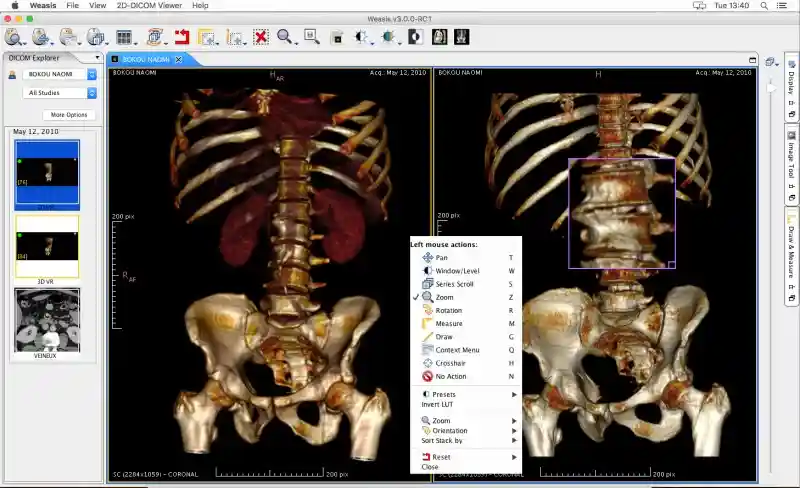Image resolution: width=800 pixels, height=488 pixels.
Task: Click the red X icon in toolbar
Action: pos(261,38)
